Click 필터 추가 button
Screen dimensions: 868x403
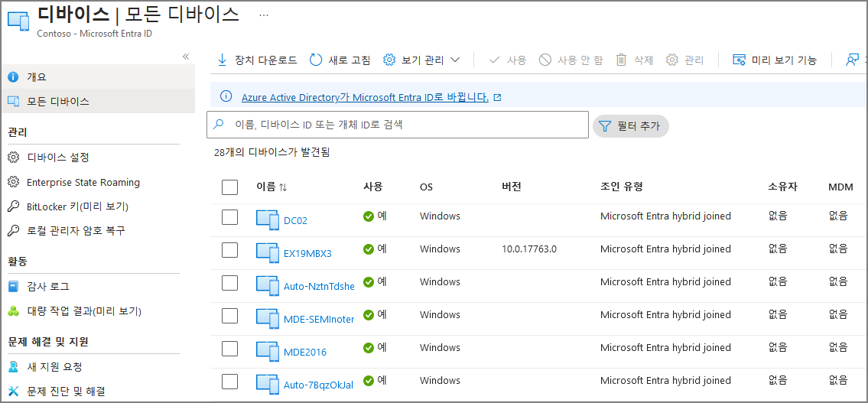point(630,125)
